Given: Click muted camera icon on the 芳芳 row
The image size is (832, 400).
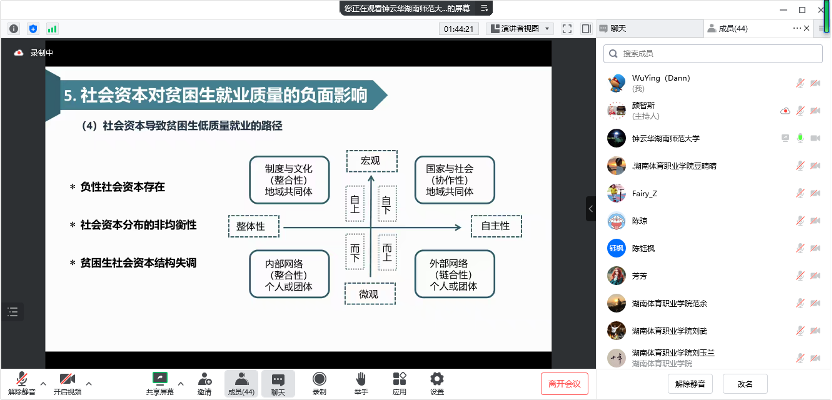Looking at the screenshot, I should 815,276.
